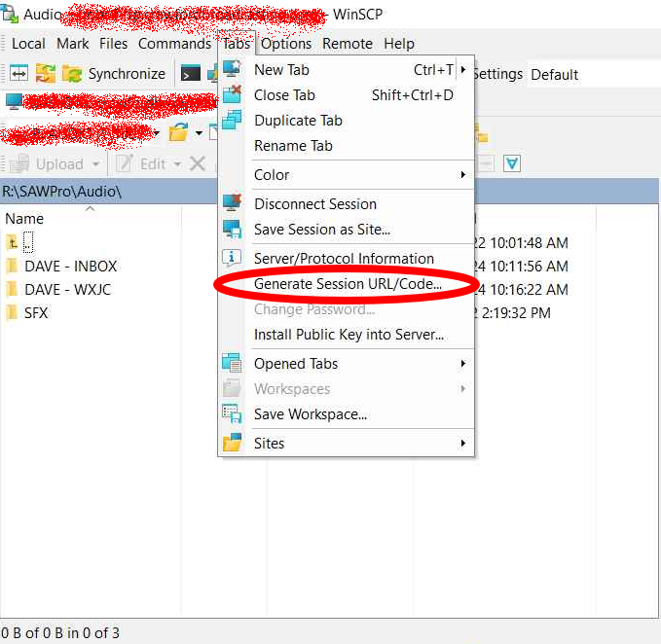
Task: Click the Server Information icon
Action: [x=232, y=258]
